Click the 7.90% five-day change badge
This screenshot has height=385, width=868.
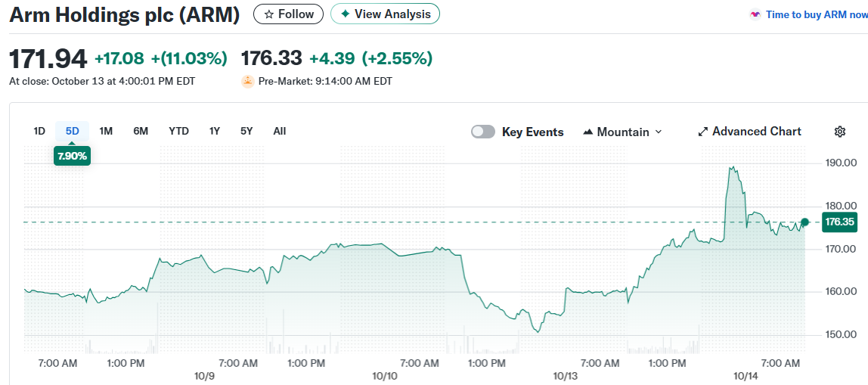pos(73,157)
